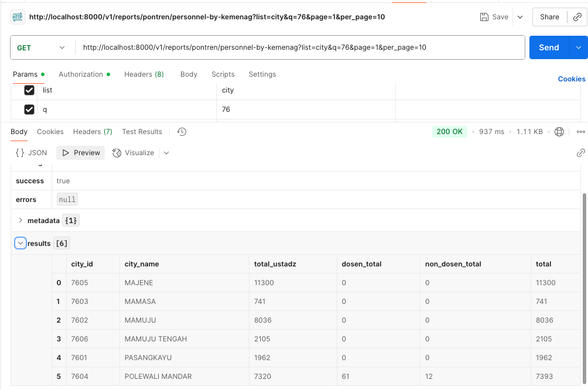Switch to the Authorization tab
Screen dimensions: 588x390
(x=81, y=74)
